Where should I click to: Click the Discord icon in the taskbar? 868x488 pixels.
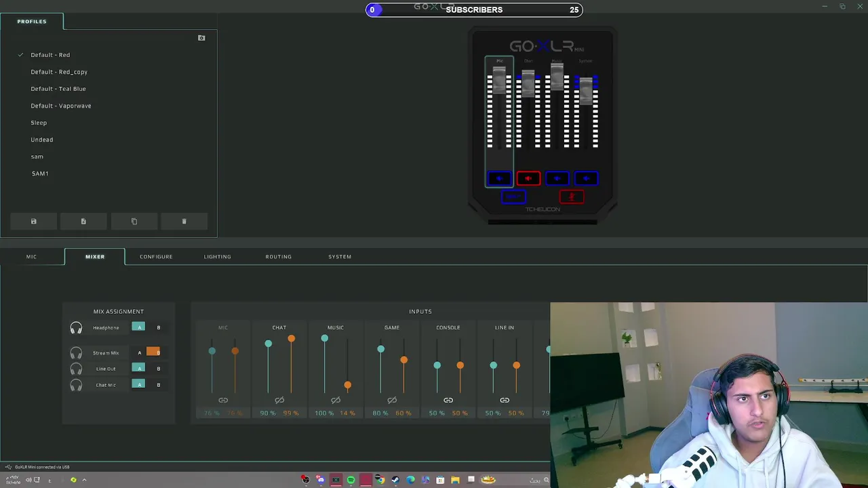click(x=321, y=480)
